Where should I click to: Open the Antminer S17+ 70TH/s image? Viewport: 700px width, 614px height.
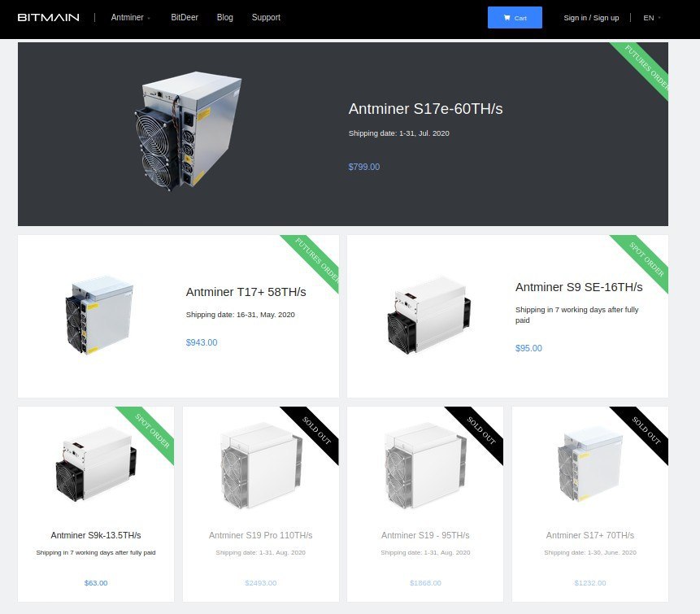tap(590, 464)
